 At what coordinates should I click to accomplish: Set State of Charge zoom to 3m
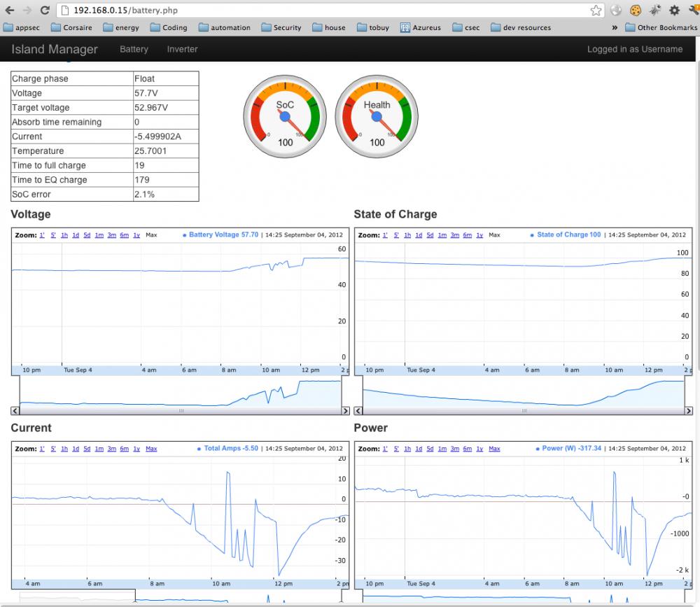[x=454, y=235]
